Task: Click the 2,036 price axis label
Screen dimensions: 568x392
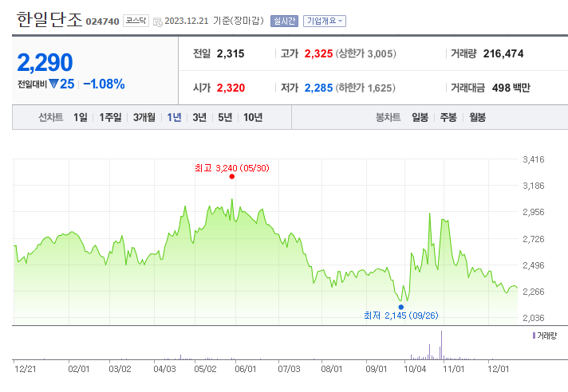Action: 533,318
